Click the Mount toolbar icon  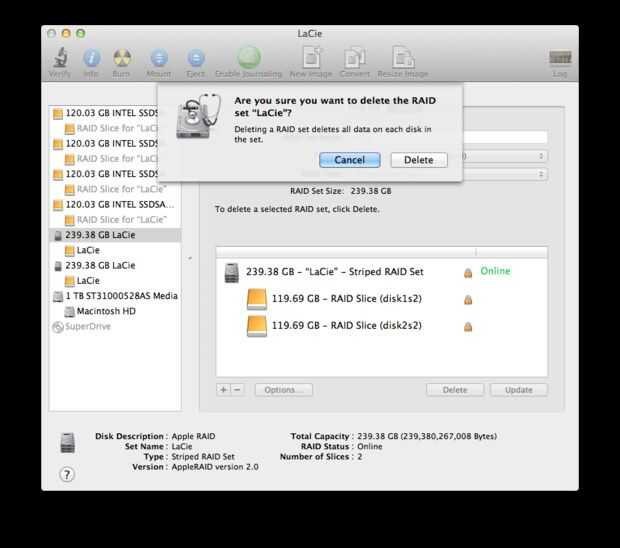[x=159, y=58]
